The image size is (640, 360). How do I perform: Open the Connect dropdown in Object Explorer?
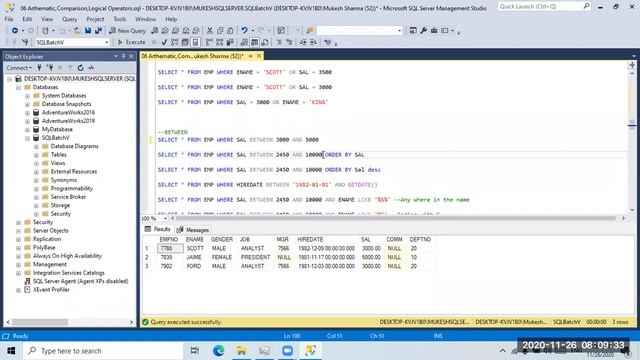(x=19, y=68)
